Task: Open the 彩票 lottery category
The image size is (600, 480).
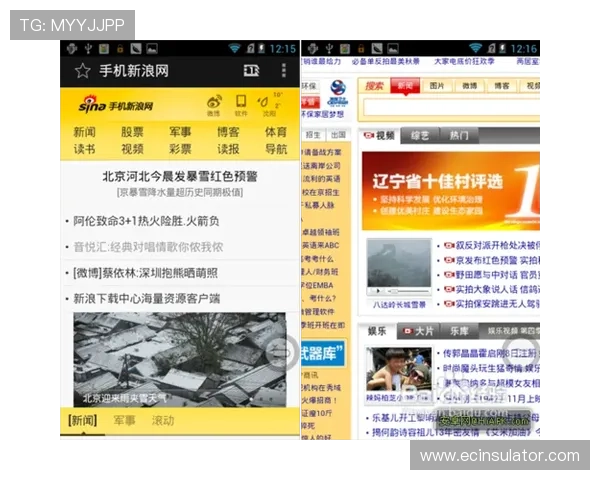Action: point(180,149)
